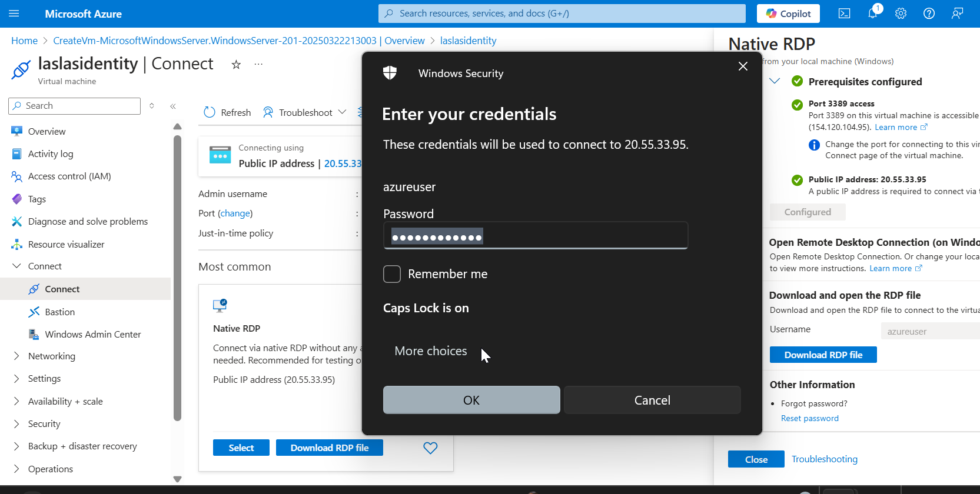Click the sidebar scrollbar up arrow
980x494 pixels.
178,126
